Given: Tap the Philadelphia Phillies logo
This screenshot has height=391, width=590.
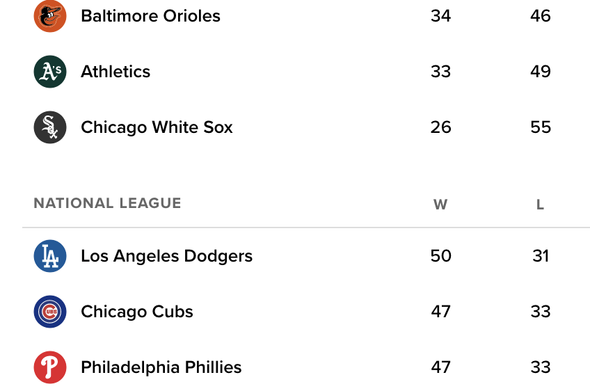Looking at the screenshot, I should tap(50, 367).
